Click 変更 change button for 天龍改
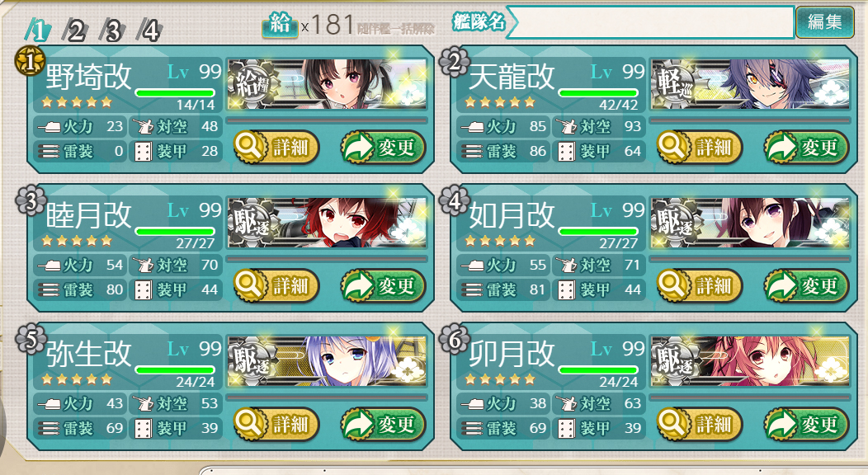This screenshot has width=868, height=475. [x=806, y=147]
